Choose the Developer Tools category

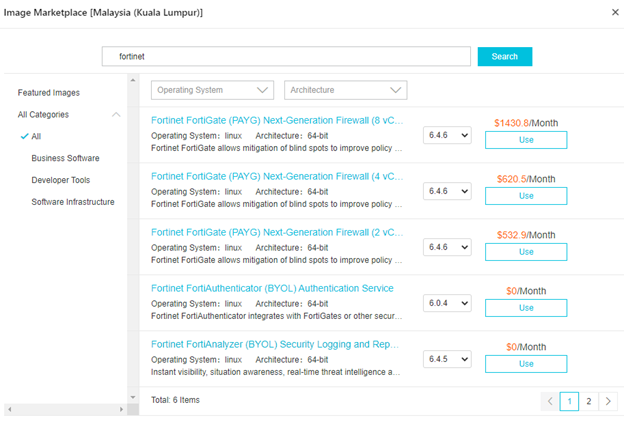point(60,180)
